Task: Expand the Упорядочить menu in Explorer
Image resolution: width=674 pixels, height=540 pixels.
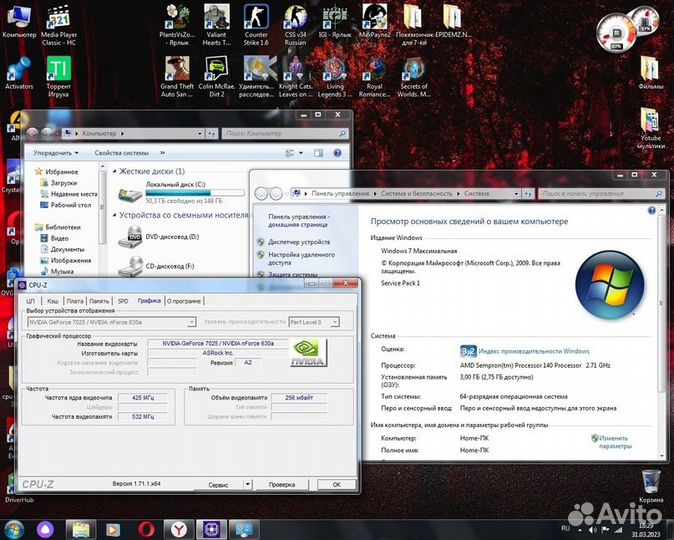Action: pyautogui.click(x=56, y=153)
